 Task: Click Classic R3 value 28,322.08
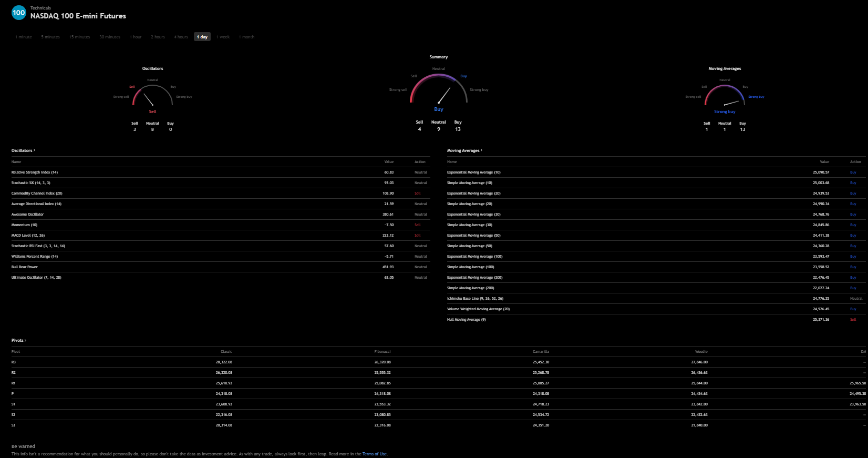tap(224, 362)
